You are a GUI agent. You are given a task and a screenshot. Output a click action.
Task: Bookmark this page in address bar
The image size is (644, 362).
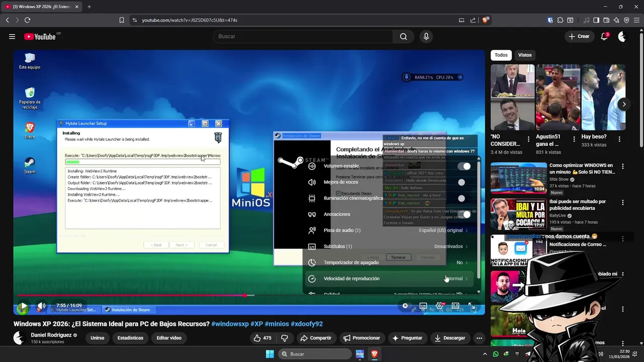[x=122, y=20]
